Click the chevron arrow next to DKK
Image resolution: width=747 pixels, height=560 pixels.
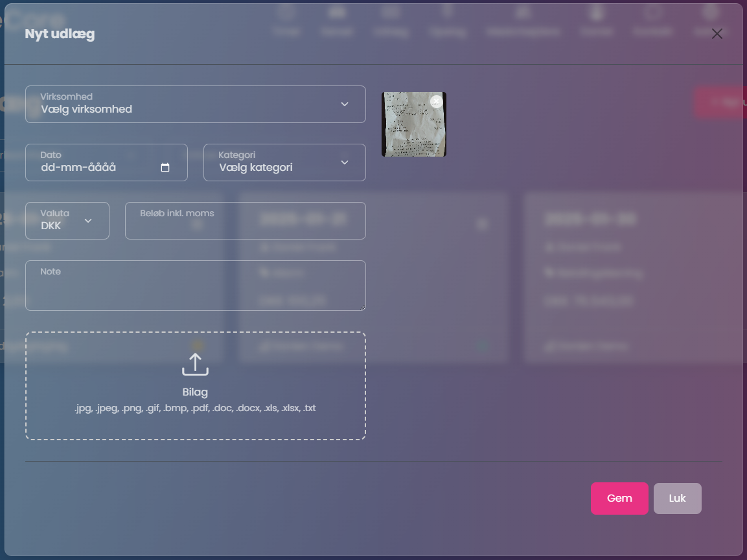click(88, 221)
